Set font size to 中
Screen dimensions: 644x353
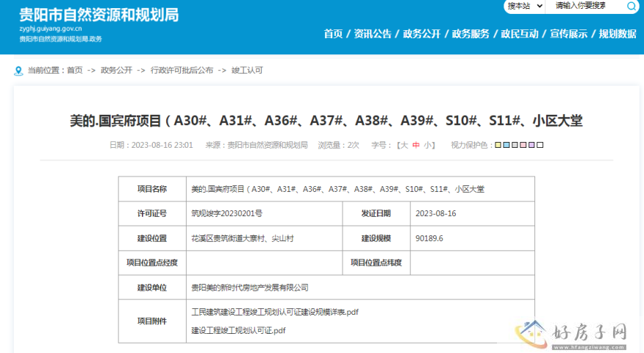coord(416,145)
